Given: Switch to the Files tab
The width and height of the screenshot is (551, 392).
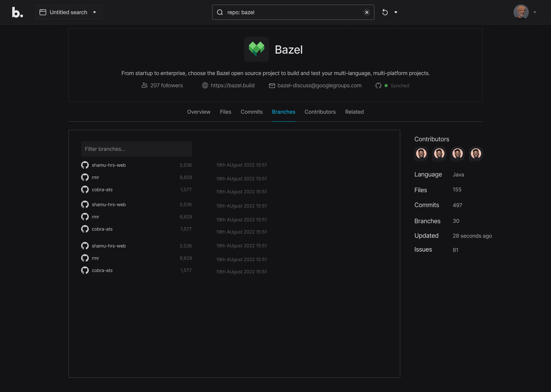Looking at the screenshot, I should (226, 112).
